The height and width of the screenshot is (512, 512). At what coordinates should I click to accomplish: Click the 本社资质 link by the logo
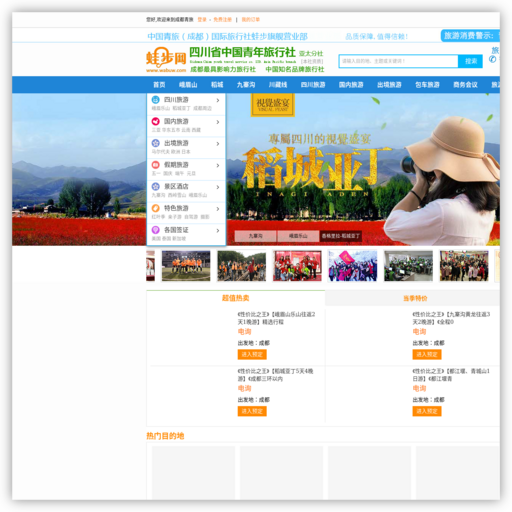coord(312,62)
